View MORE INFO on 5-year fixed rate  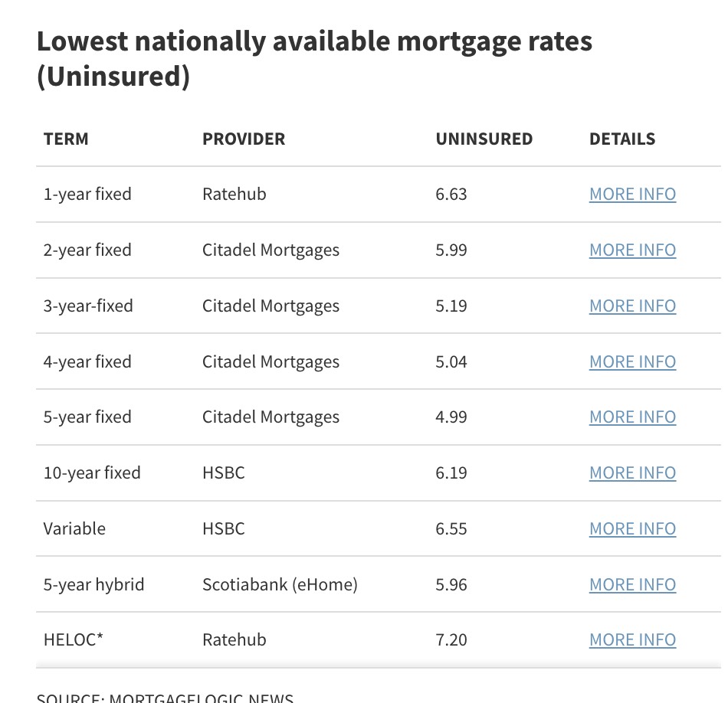pos(632,417)
